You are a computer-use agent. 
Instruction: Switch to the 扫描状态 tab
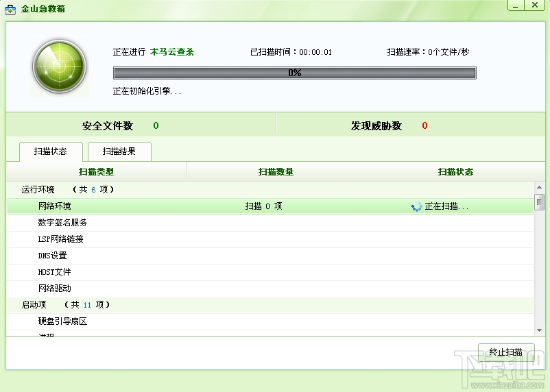51,151
